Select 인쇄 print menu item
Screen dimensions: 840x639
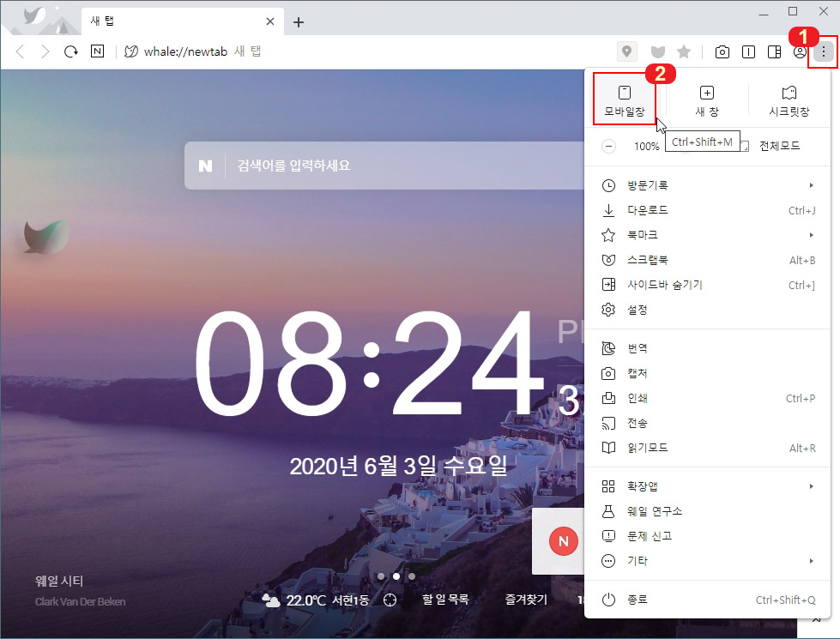click(708, 398)
